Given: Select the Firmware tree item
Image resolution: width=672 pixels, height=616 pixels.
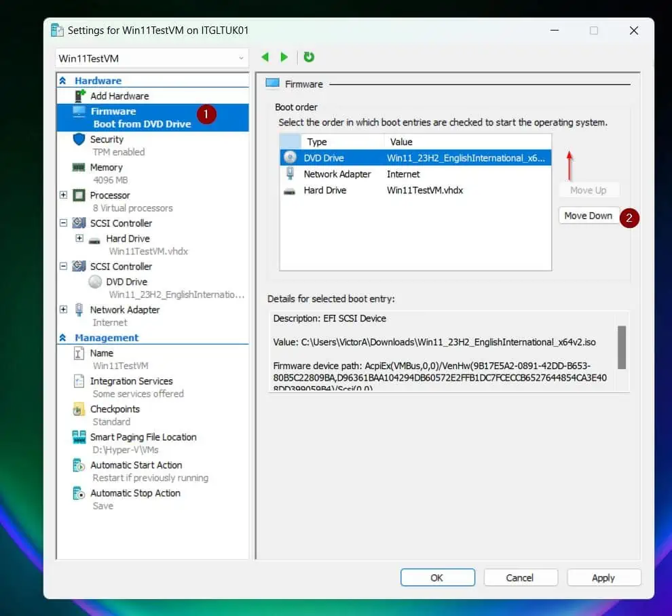Looking at the screenshot, I should tap(153, 117).
